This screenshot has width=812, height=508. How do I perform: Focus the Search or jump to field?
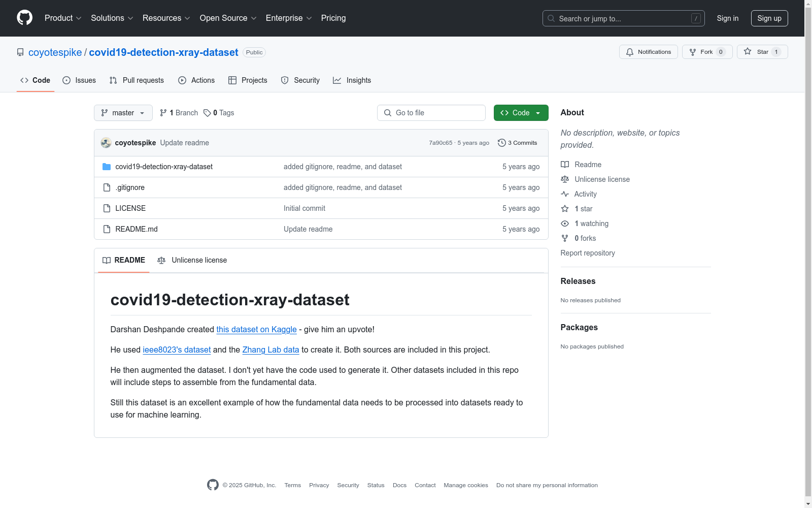(623, 18)
